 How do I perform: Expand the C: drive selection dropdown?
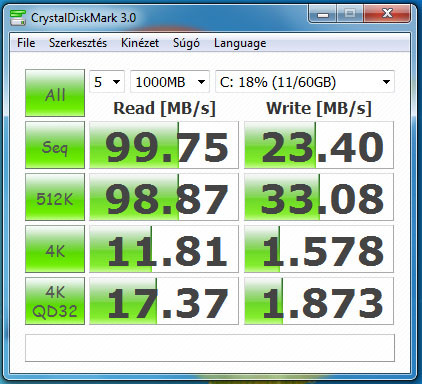click(305, 81)
